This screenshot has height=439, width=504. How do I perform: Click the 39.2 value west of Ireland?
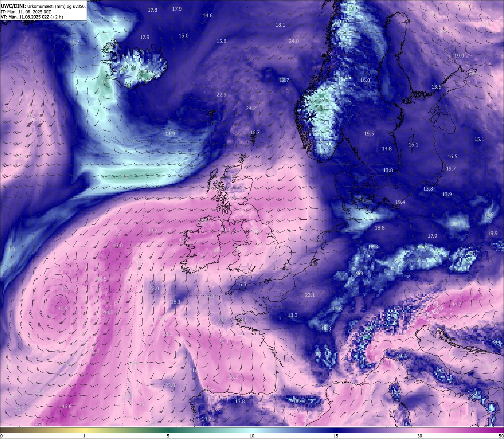pyautogui.click(x=152, y=231)
